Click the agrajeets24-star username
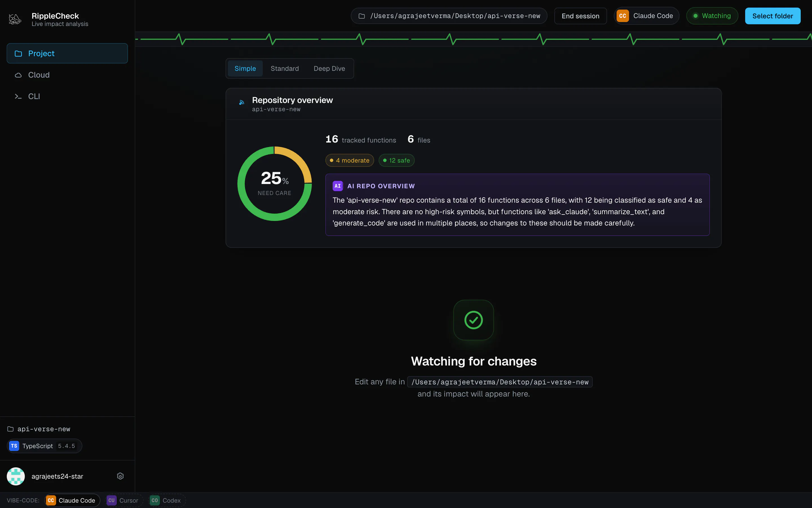The width and height of the screenshot is (812, 508). tap(58, 476)
